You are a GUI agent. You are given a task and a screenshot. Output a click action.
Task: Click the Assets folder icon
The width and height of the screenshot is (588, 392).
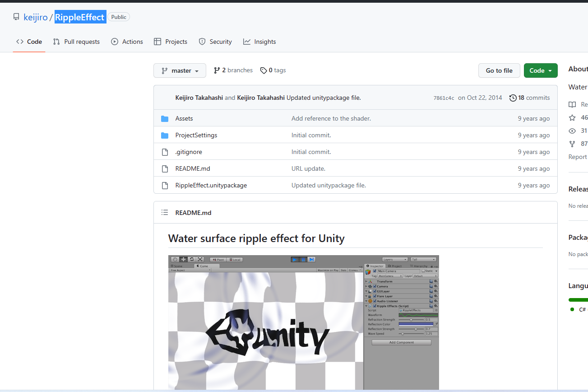coord(165,118)
